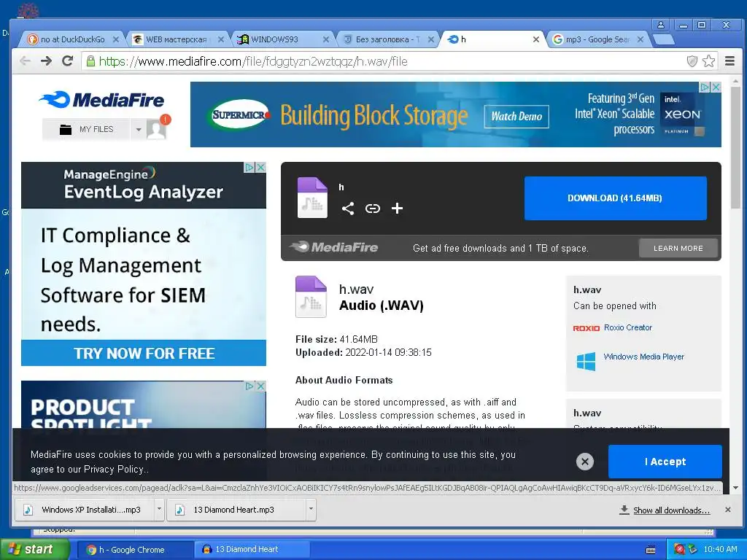The image size is (747, 560).
Task: Bookmark this page with the star icon
Action: click(x=708, y=61)
